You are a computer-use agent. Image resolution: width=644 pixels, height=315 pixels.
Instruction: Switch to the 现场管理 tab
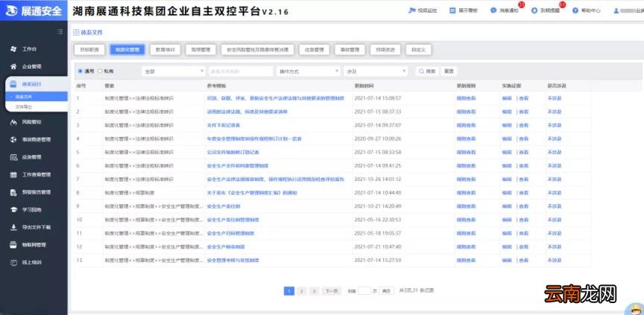point(201,50)
